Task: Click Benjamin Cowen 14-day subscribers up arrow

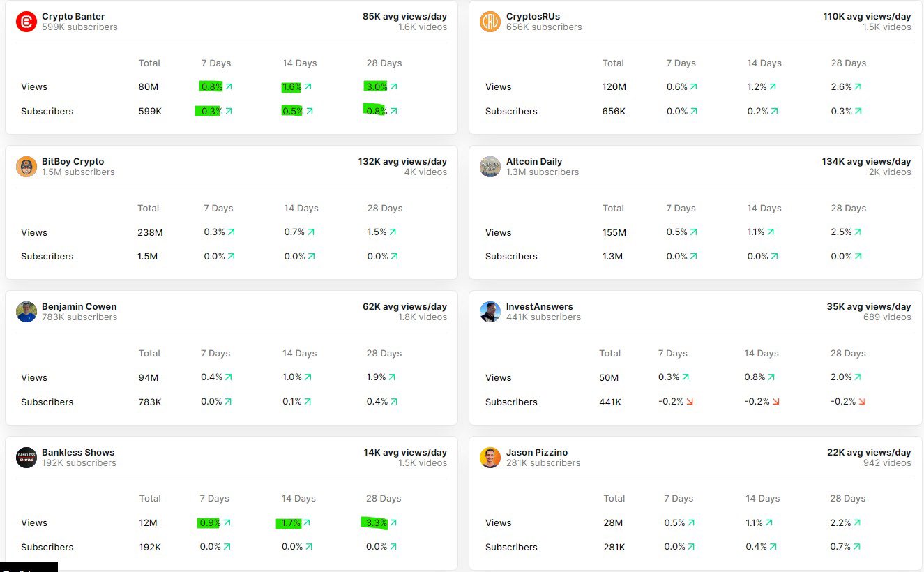Action: coord(308,402)
